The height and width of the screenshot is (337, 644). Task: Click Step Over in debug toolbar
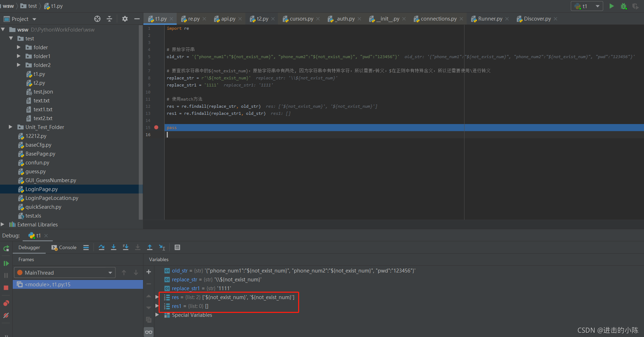102,247
